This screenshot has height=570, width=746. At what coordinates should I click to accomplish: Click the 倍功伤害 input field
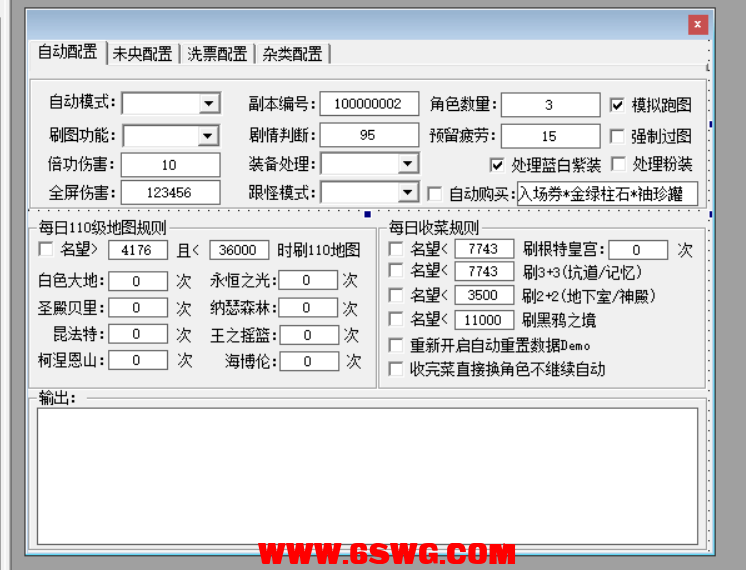pos(170,165)
